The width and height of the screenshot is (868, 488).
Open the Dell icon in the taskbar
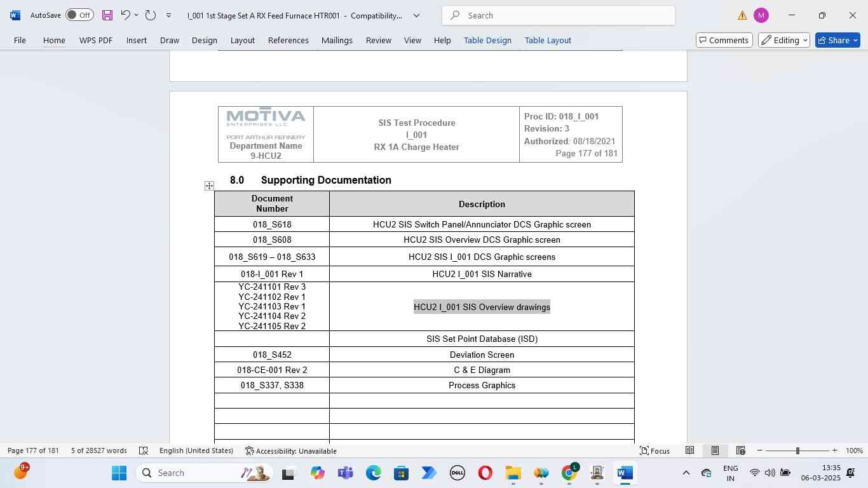tap(457, 473)
